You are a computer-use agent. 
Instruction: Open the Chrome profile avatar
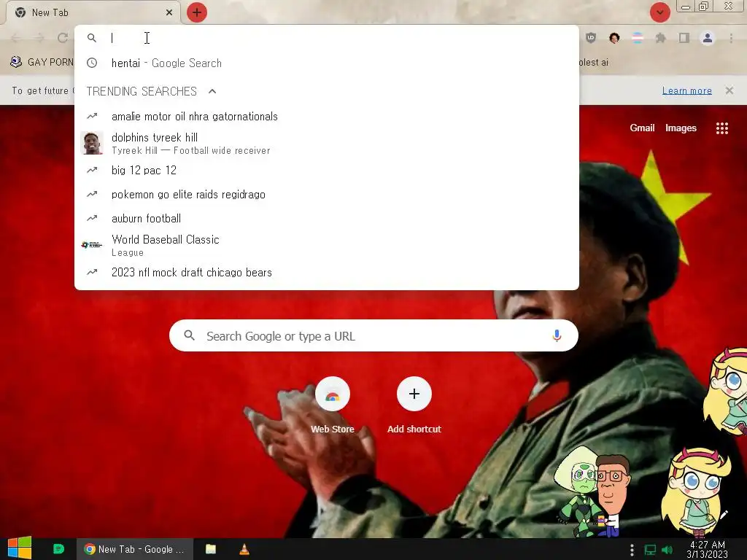(708, 38)
